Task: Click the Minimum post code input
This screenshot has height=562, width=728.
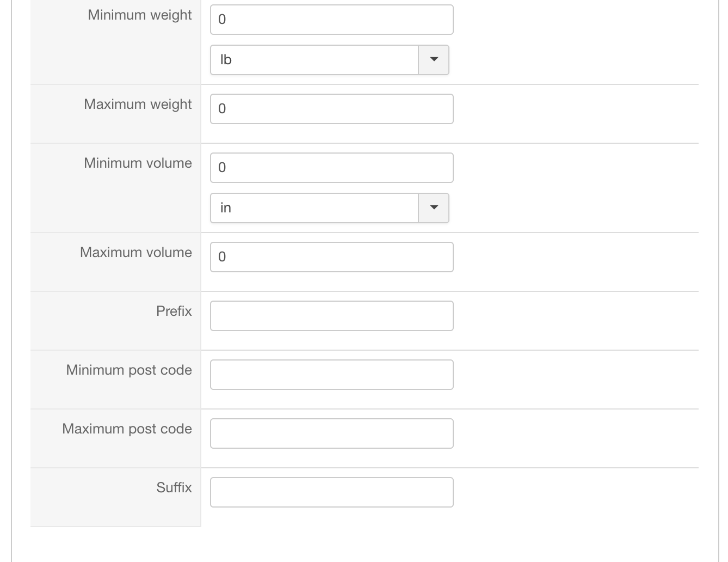Action: [331, 375]
